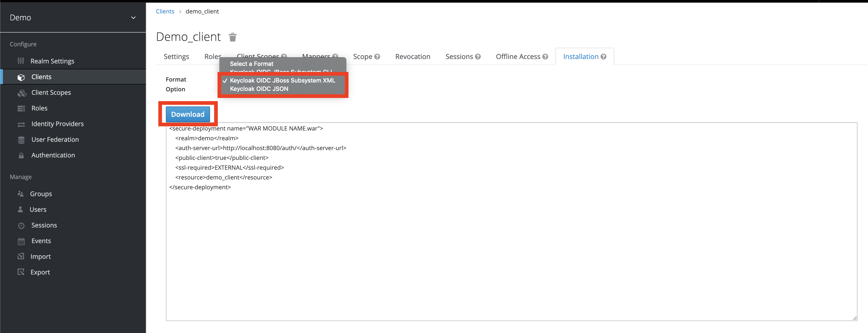This screenshot has height=333, width=868.
Task: Open Export in the Manage section
Action: [40, 272]
